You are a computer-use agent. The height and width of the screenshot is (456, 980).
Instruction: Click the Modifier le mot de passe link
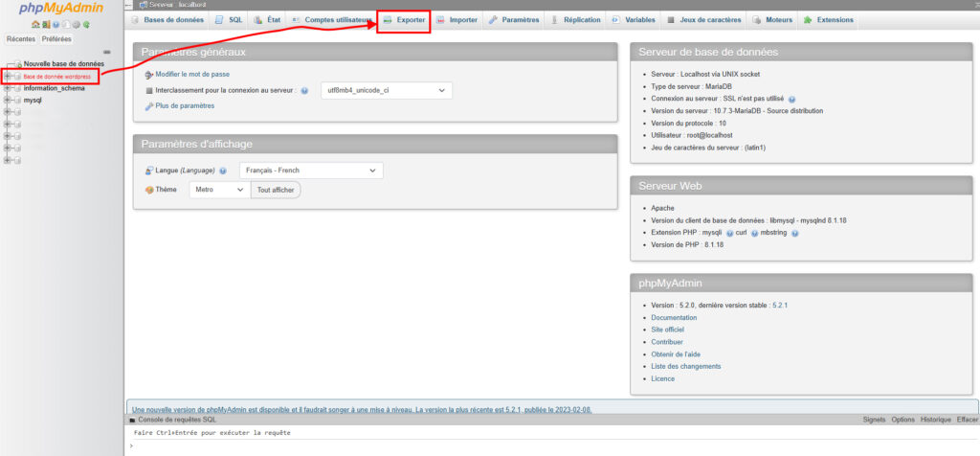point(191,74)
